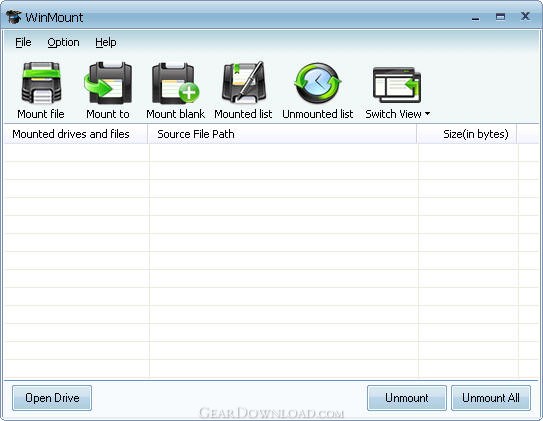Click the Unmount All button

click(x=491, y=398)
